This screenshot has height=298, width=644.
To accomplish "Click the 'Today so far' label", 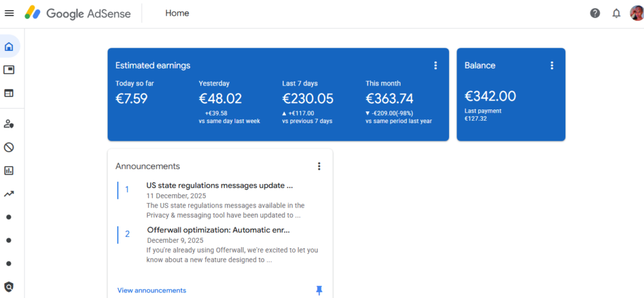I will pyautogui.click(x=135, y=84).
